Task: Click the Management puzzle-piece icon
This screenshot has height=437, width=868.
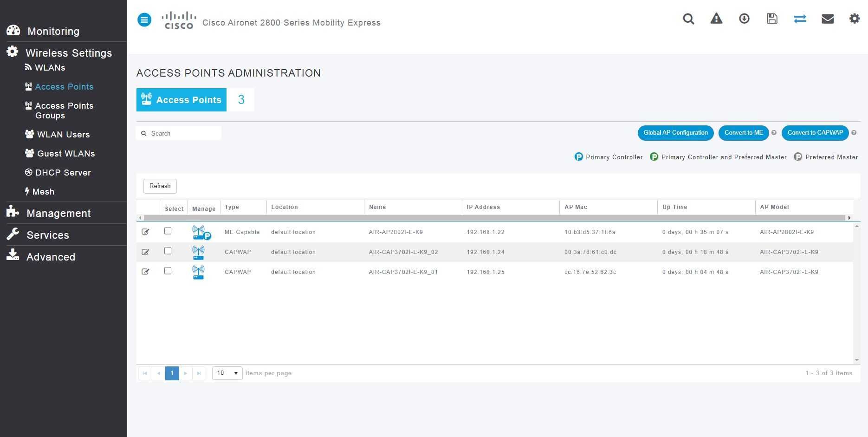Action: [x=13, y=212]
